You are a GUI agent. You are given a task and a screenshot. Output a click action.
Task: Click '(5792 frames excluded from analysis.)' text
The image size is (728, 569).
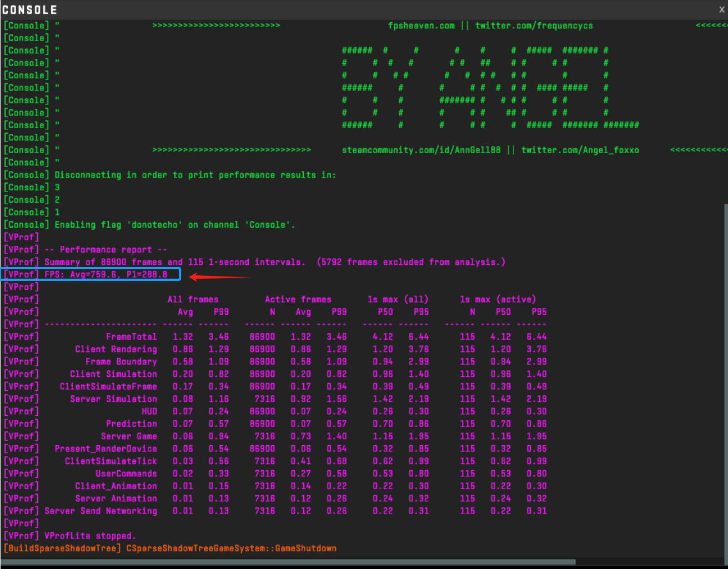pyautogui.click(x=411, y=262)
